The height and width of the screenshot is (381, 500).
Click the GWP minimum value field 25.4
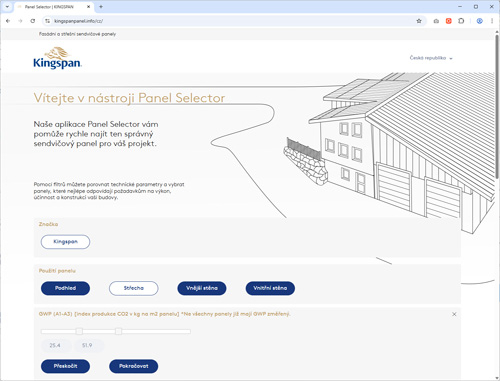pos(55,345)
